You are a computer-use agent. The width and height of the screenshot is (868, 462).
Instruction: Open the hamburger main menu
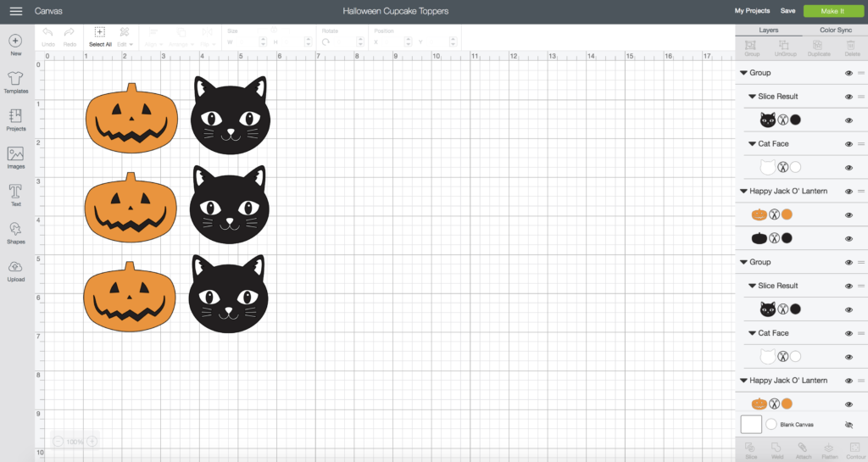pyautogui.click(x=16, y=11)
